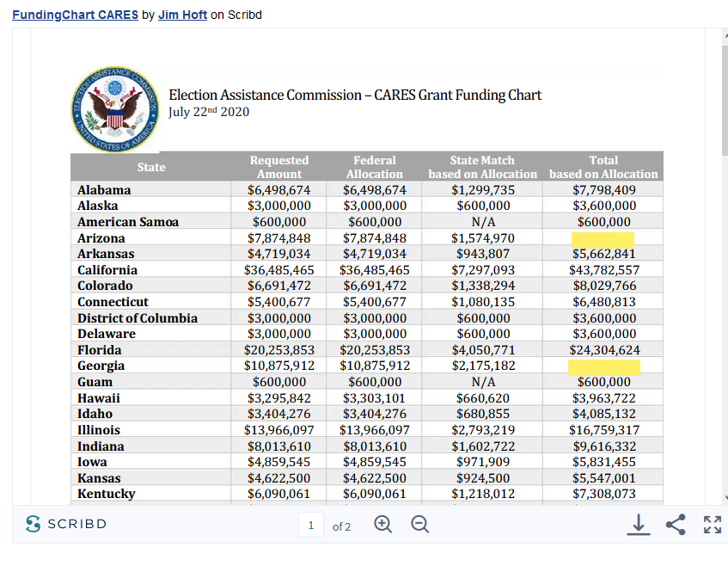The height and width of the screenshot is (566, 728).
Task: Click the 'Arkansas' row label
Action: (x=106, y=254)
